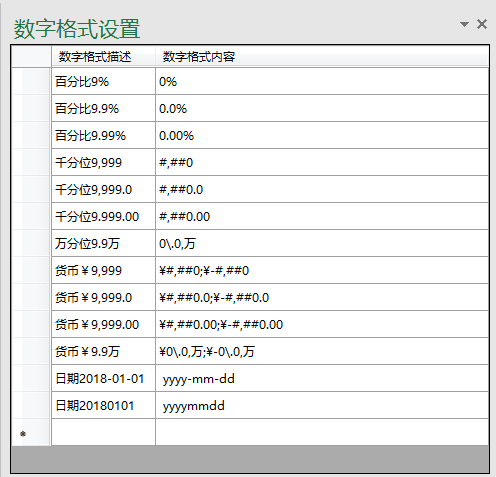Click the 0.00% format content cell
Viewport: 496px width, 477px height.
pos(322,136)
